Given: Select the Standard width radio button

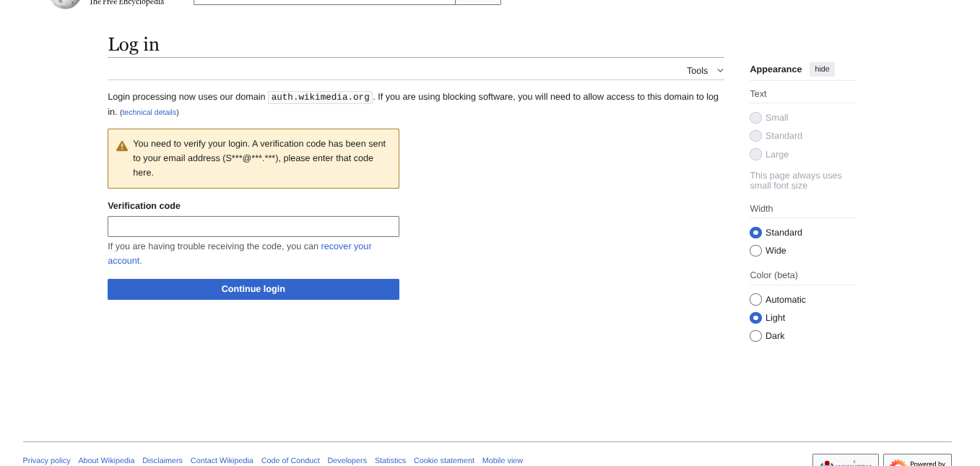Looking at the screenshot, I should [756, 233].
